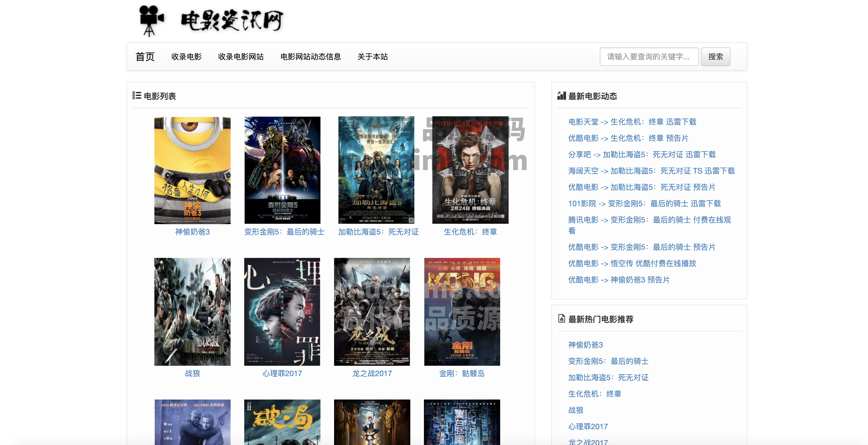Screen dimensions: 868x445
Task: Click 龙之战2017 title under poster
Action: pyautogui.click(x=372, y=374)
